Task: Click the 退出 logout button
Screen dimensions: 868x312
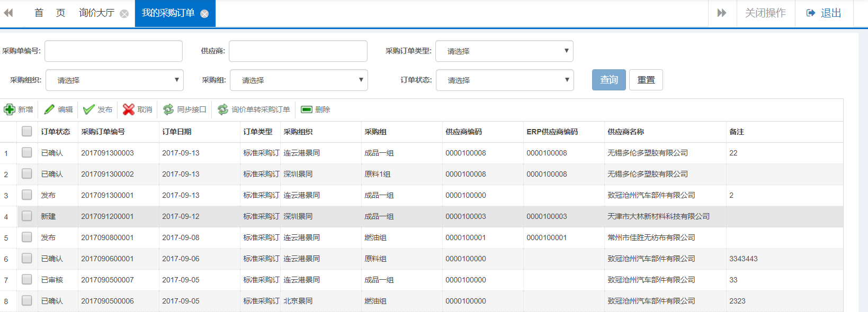Action: click(824, 13)
